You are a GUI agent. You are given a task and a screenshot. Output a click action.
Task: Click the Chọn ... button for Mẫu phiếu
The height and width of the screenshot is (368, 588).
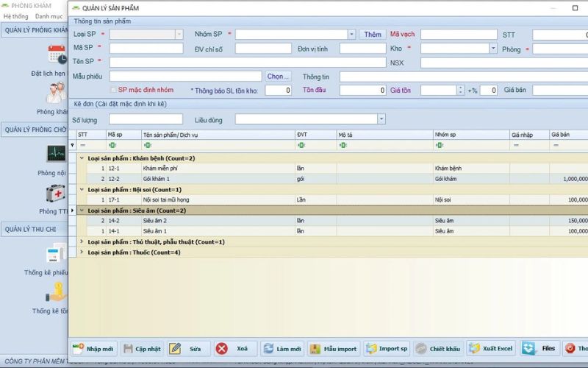tap(278, 77)
